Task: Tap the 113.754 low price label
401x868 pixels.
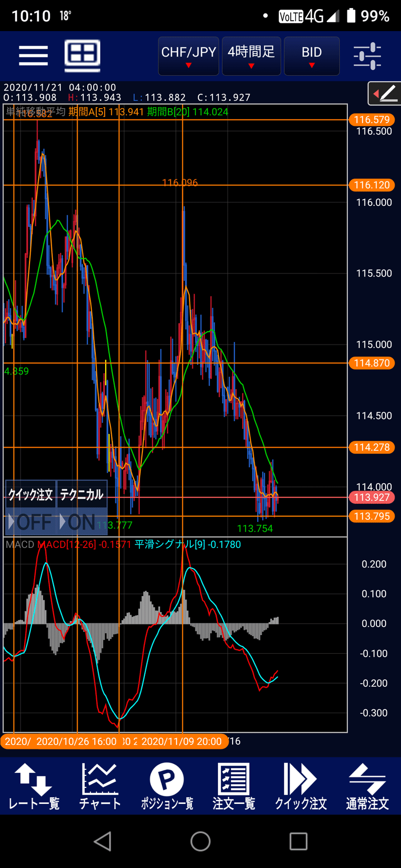Action: coord(255,528)
